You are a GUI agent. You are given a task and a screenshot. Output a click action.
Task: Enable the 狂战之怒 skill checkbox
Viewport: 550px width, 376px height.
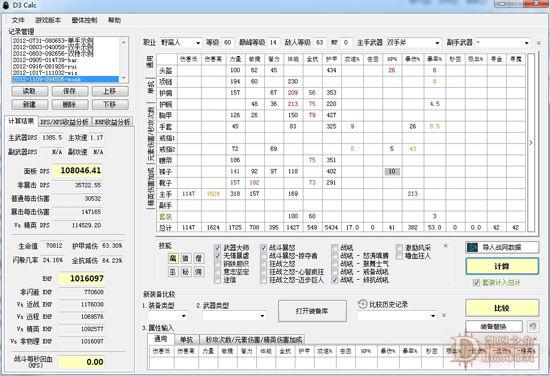point(263,264)
